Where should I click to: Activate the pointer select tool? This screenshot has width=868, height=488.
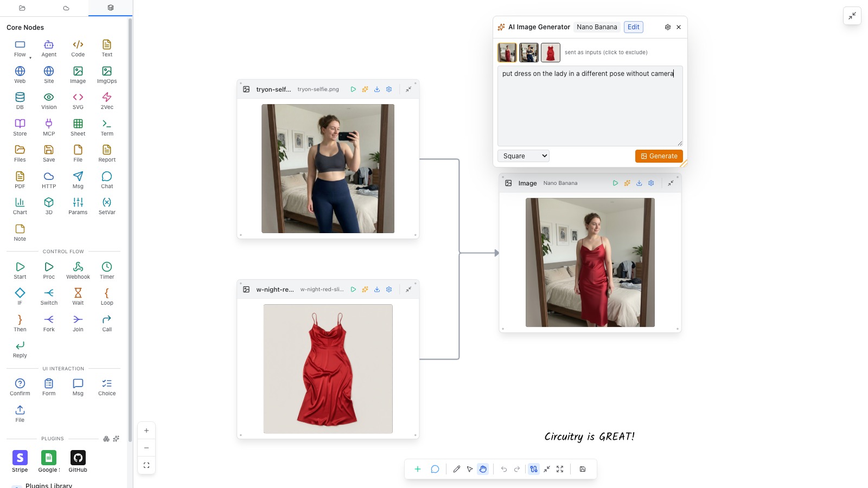pyautogui.click(x=470, y=469)
